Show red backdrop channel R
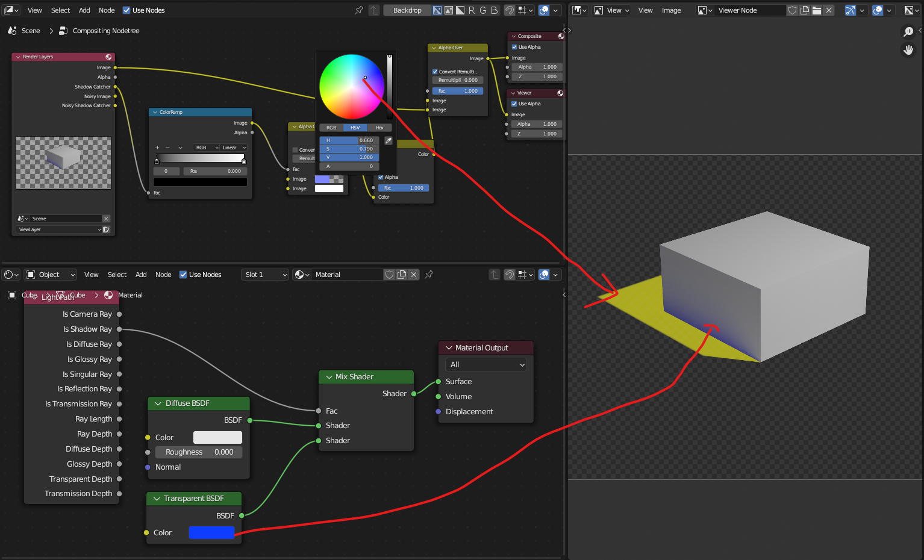 [x=472, y=10]
